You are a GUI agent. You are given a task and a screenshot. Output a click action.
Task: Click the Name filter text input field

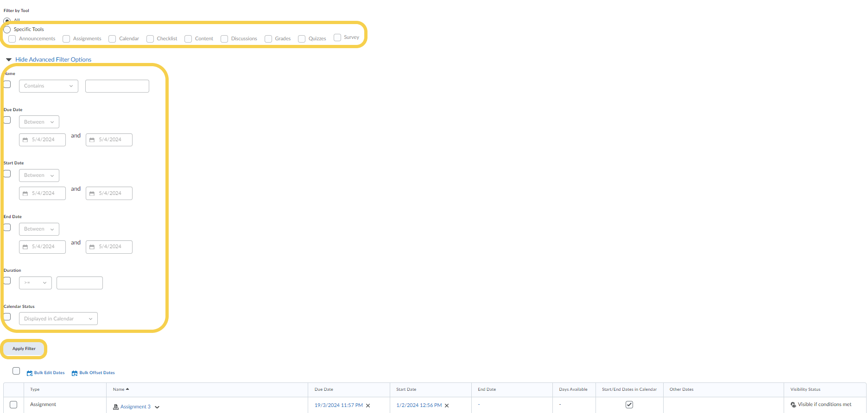(117, 86)
